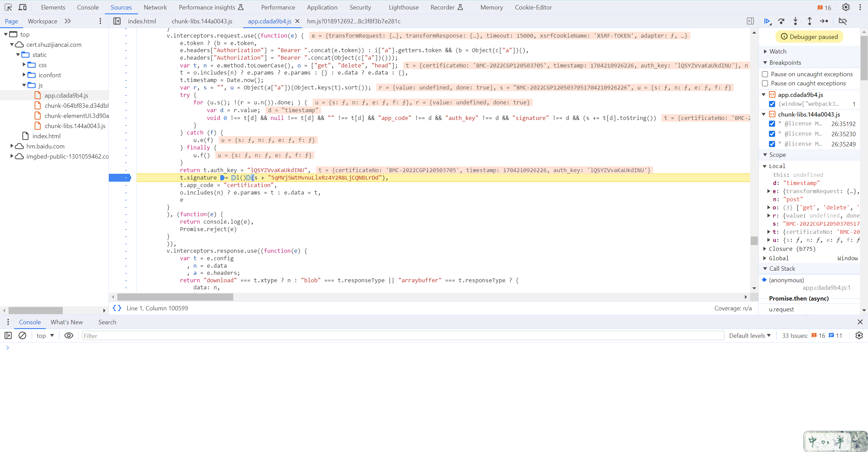The width and height of the screenshot is (868, 452).
Task: Clear console icon
Action: [x=22, y=335]
